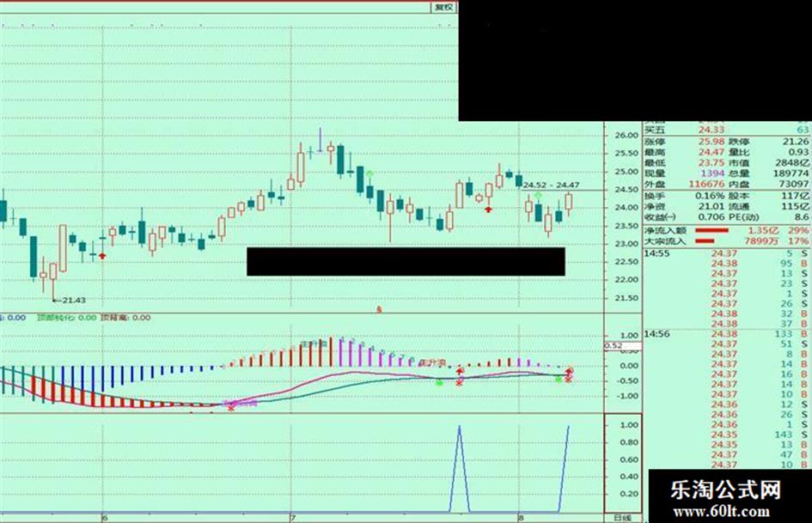Select the tick row with volume 133

click(x=727, y=334)
